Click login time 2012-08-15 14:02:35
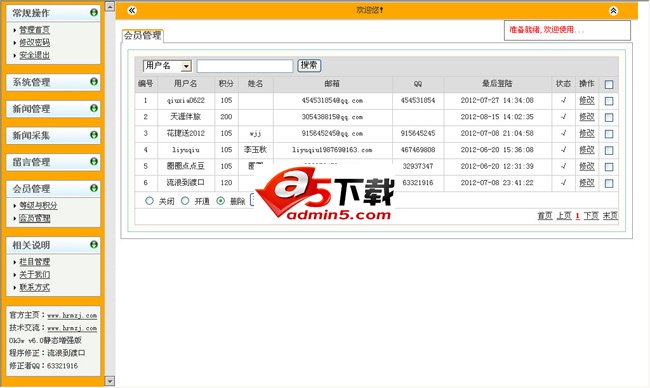Screen dimensions: 650x388 point(497,117)
